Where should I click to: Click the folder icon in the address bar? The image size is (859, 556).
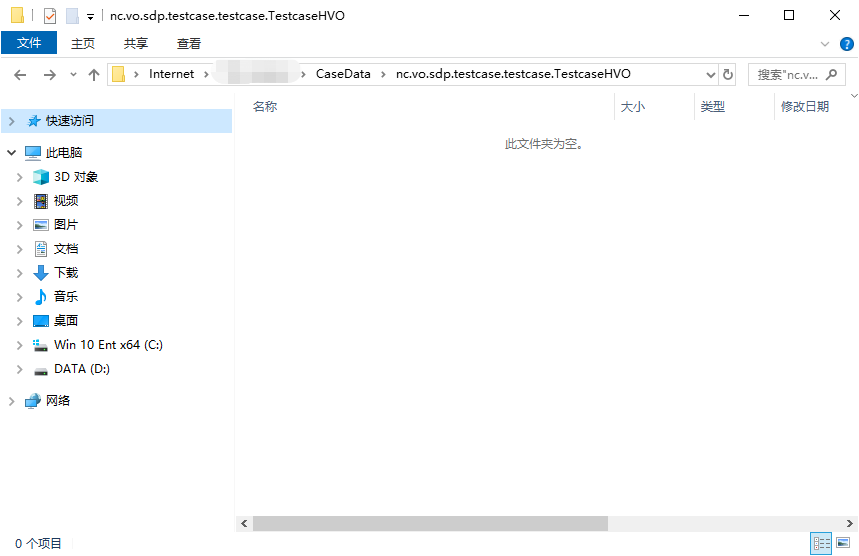118,74
